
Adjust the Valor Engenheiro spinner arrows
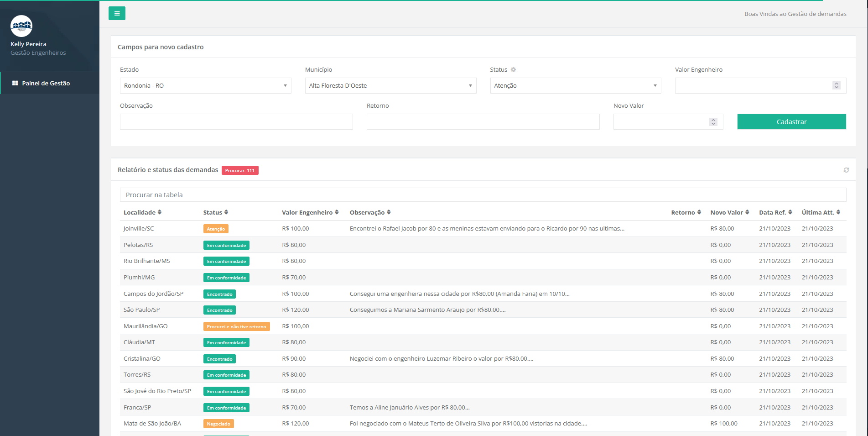tap(836, 85)
